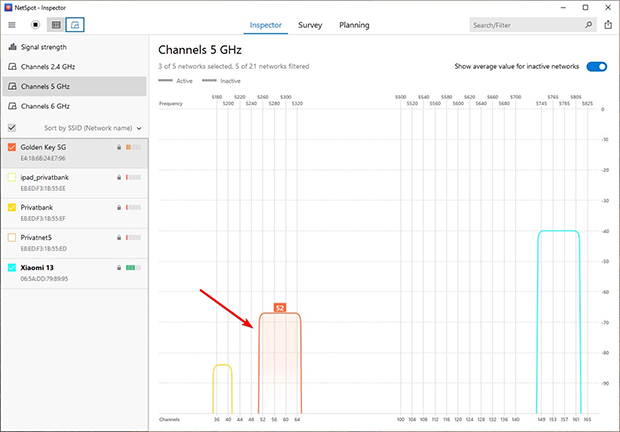
Task: Click the NetSpot app icon in title bar
Action: [x=8, y=8]
